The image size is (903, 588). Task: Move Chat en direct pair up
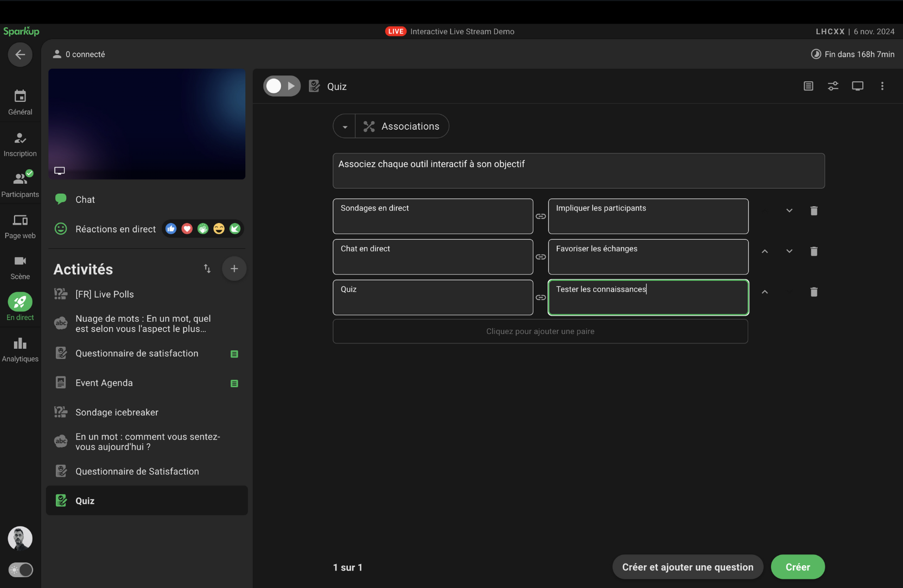click(765, 251)
